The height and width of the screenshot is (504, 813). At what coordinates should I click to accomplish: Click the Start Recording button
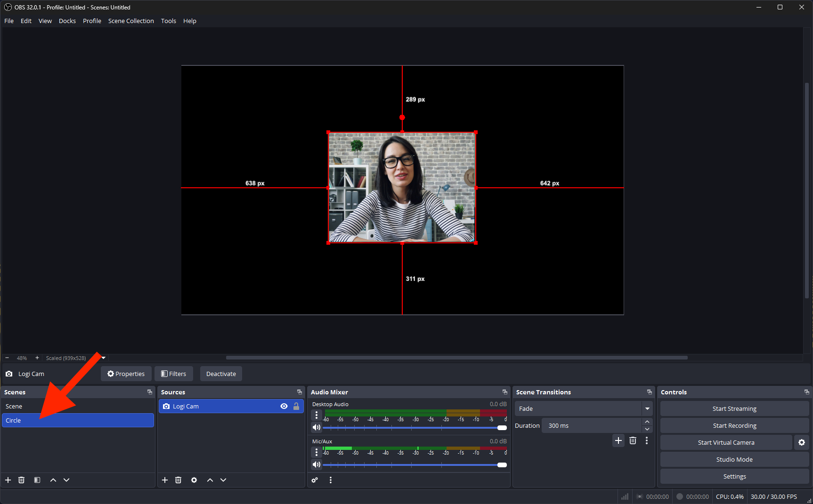click(734, 425)
